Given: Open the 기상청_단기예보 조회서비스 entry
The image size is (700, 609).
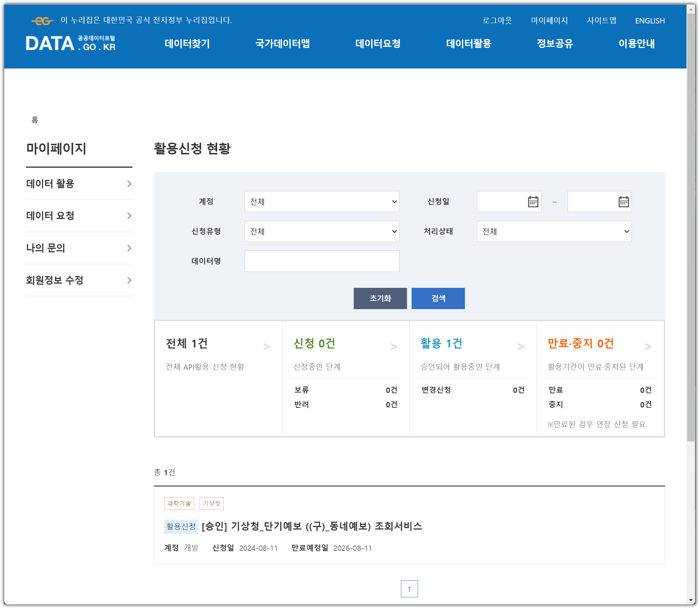Looking at the screenshot, I should click(x=312, y=526).
